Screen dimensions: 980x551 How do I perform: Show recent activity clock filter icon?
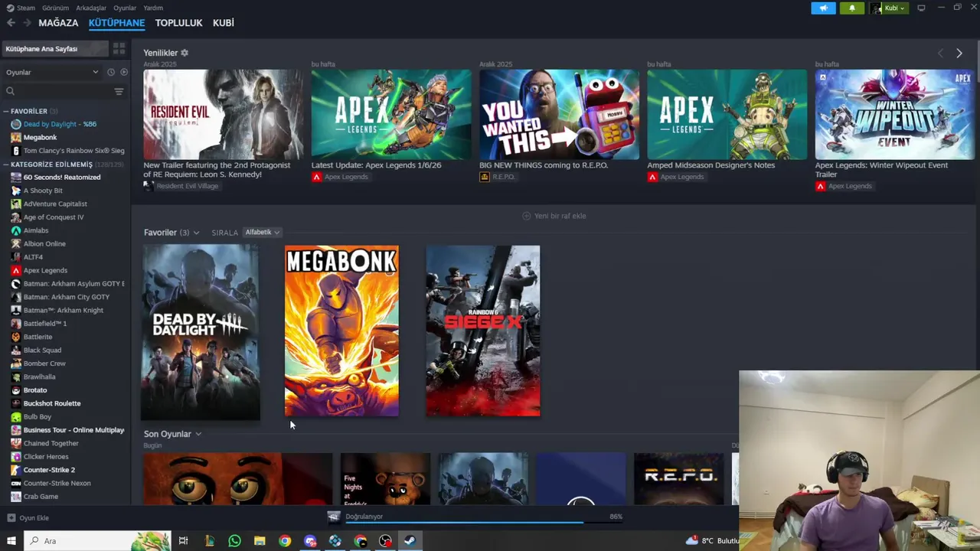[x=111, y=72]
